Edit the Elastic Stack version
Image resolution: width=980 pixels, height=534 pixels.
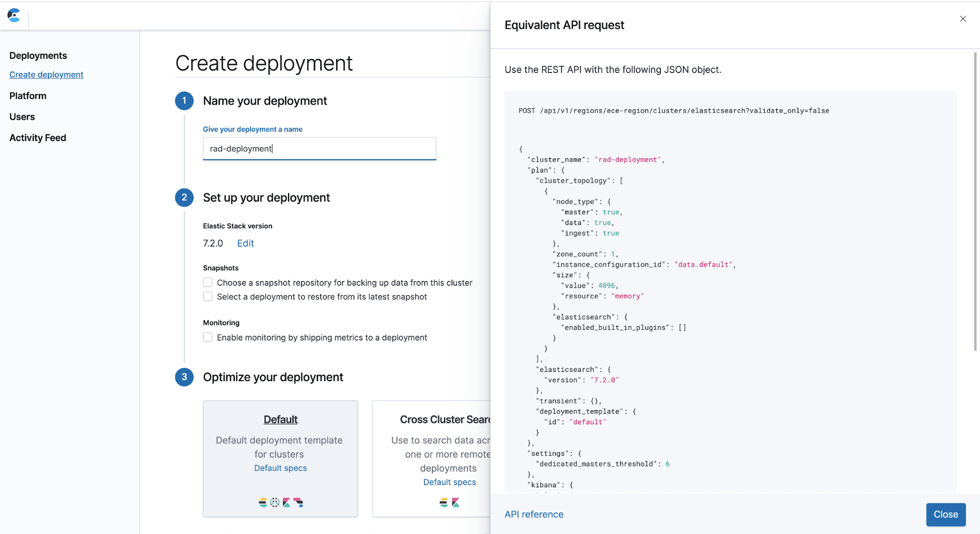245,243
